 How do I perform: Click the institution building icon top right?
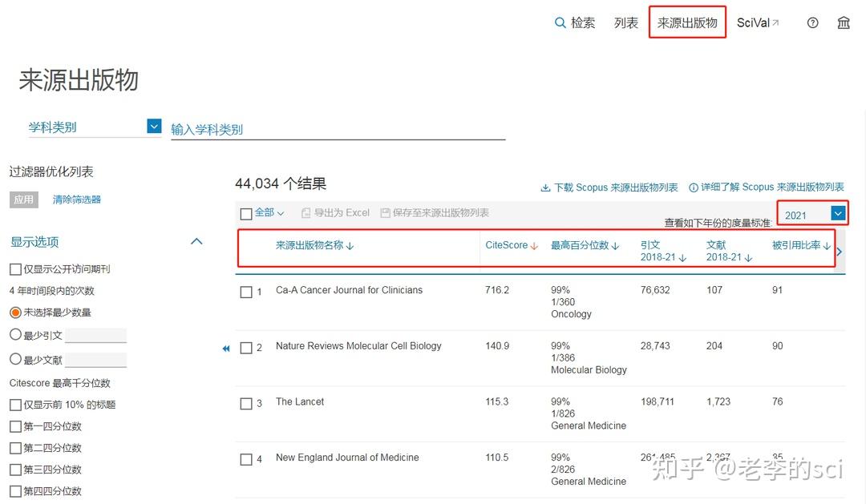[844, 22]
